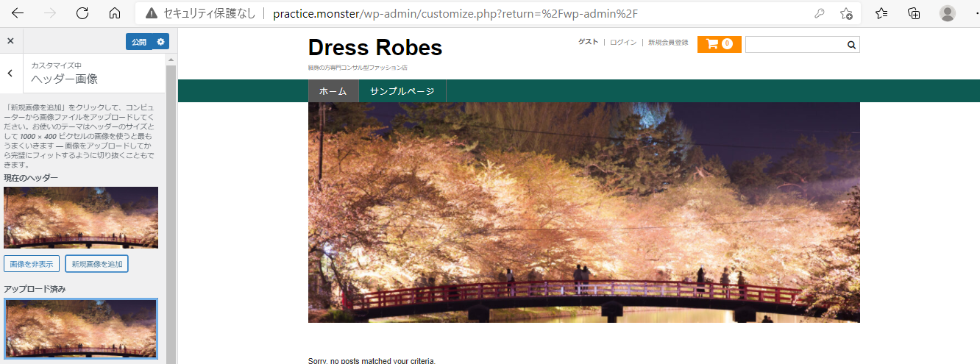Viewport: 980px width, 364px height.
Task: Reload the page with the refresh icon
Action: point(82,13)
